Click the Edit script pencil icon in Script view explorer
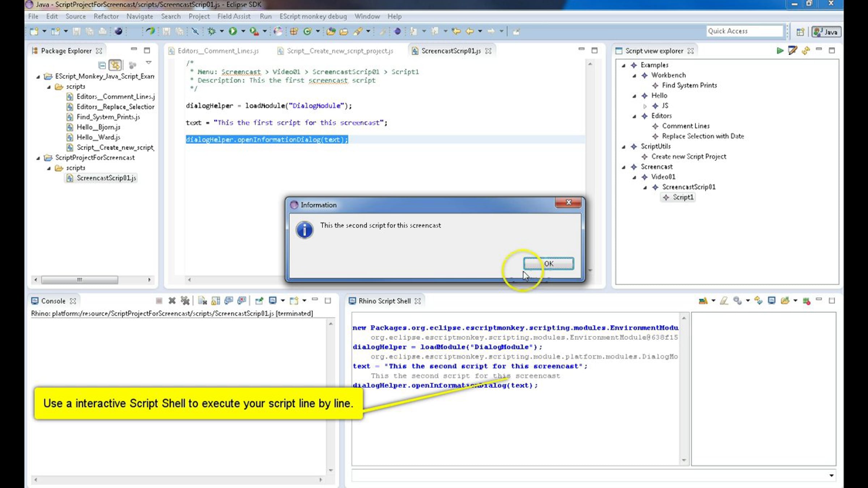Screen dimensions: 868x488 click(x=792, y=50)
